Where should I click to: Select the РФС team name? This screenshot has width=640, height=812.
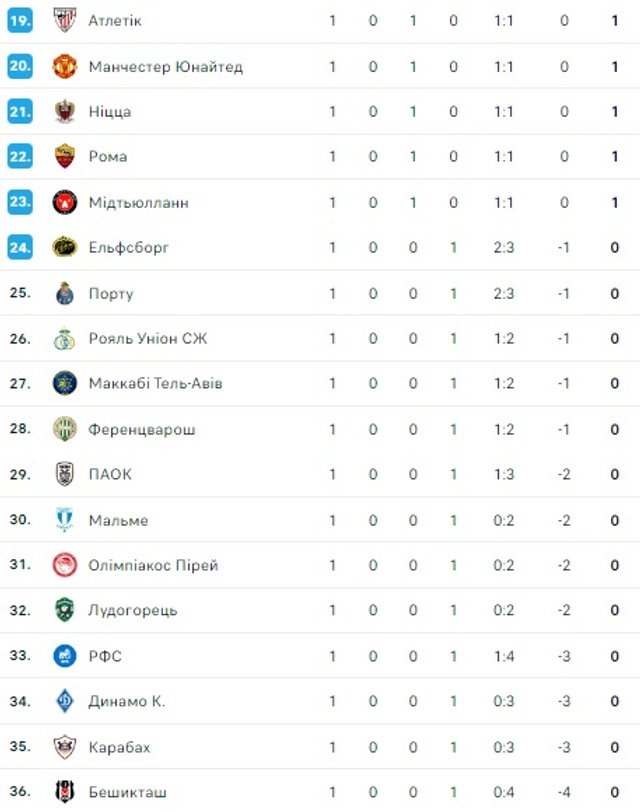[105, 656]
